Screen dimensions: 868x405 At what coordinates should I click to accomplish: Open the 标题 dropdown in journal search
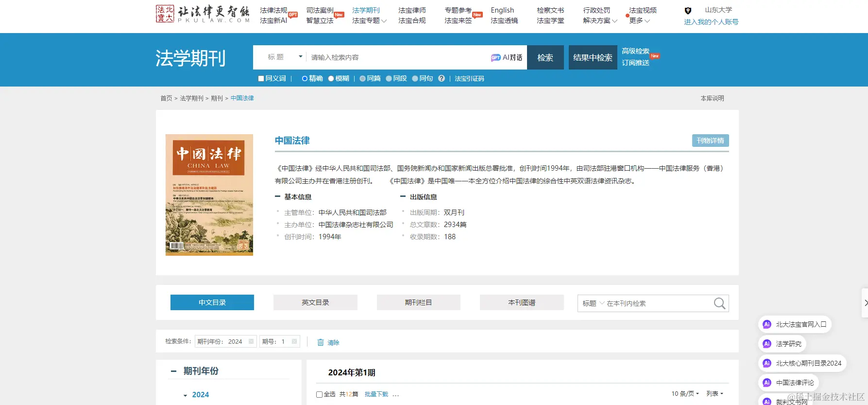pos(593,303)
